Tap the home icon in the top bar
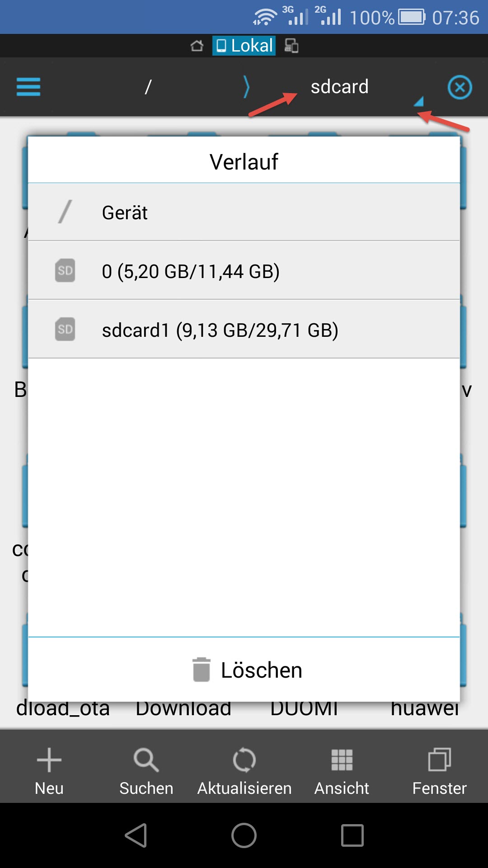Image resolution: width=488 pixels, height=868 pixels. point(197,46)
